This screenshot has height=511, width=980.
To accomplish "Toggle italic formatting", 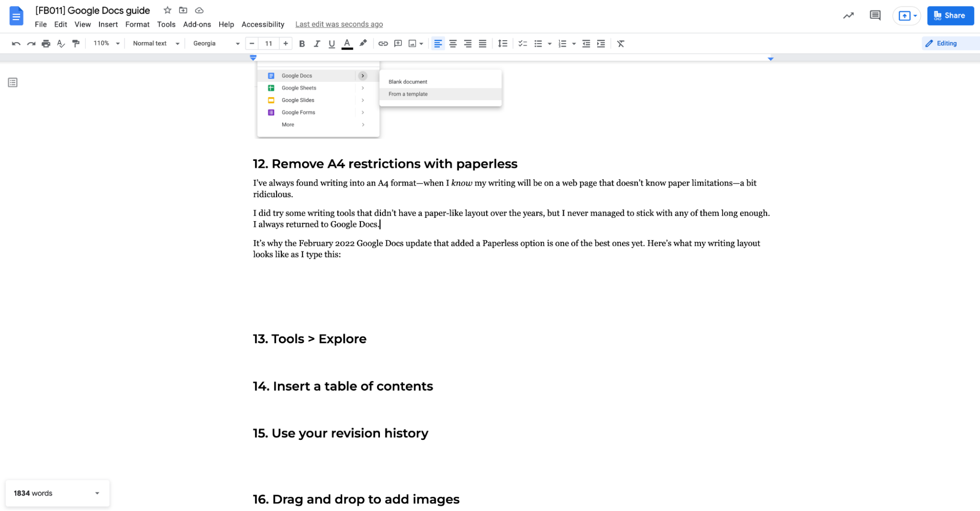I will 317,43.
